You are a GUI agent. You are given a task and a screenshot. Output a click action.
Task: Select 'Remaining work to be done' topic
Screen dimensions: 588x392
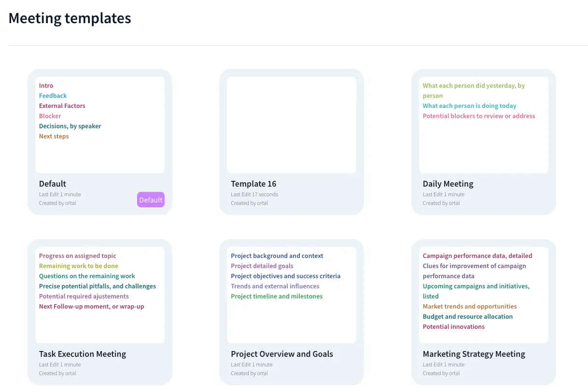[x=79, y=266]
